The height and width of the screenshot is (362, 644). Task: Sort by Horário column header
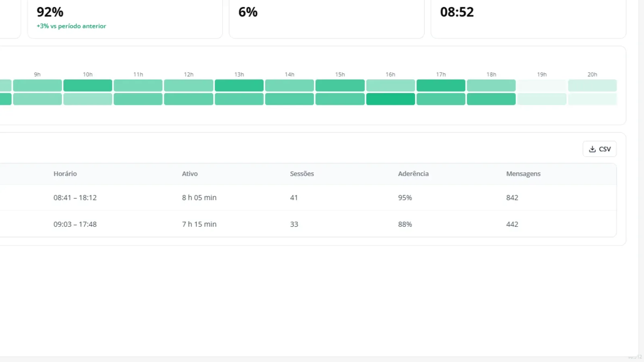point(65,174)
